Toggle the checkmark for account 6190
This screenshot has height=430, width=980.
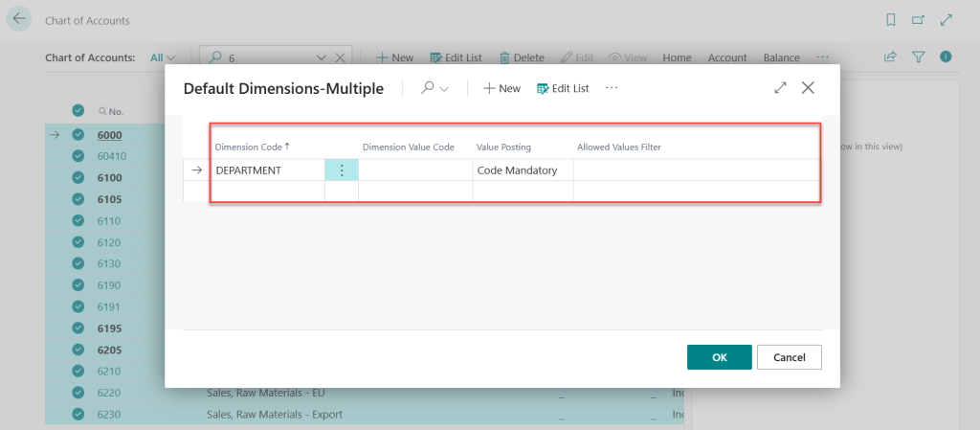click(78, 285)
